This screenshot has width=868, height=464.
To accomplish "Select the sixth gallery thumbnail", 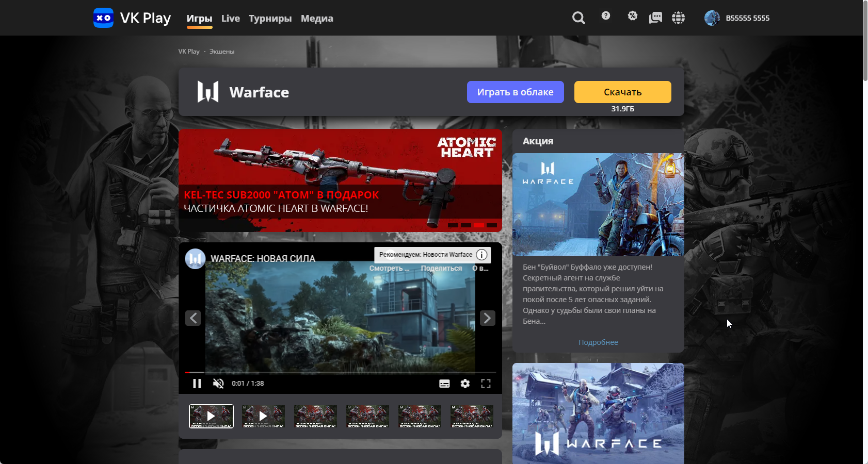I will coord(472,416).
